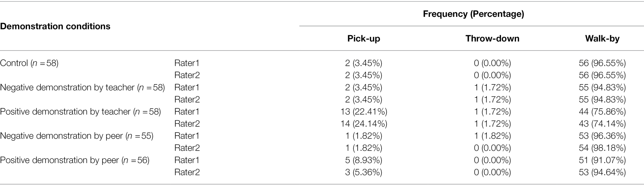644x190 pixels.
Task: Click the 'Pick-up' column header
Action: pyautogui.click(x=363, y=39)
